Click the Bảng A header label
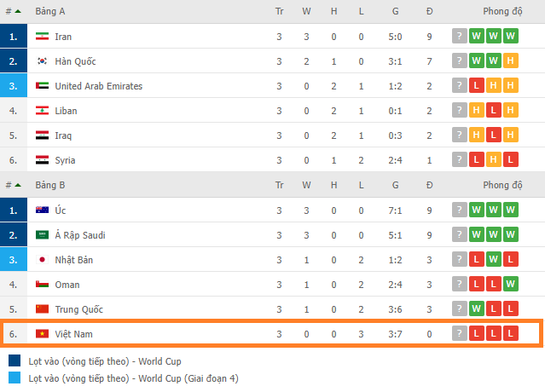This screenshot has height=392, width=545. click(x=50, y=11)
